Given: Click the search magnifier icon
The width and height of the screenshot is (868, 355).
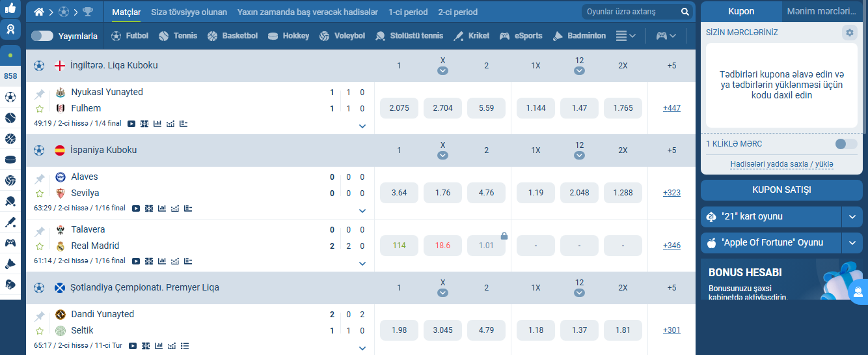Looking at the screenshot, I should pyautogui.click(x=685, y=12).
